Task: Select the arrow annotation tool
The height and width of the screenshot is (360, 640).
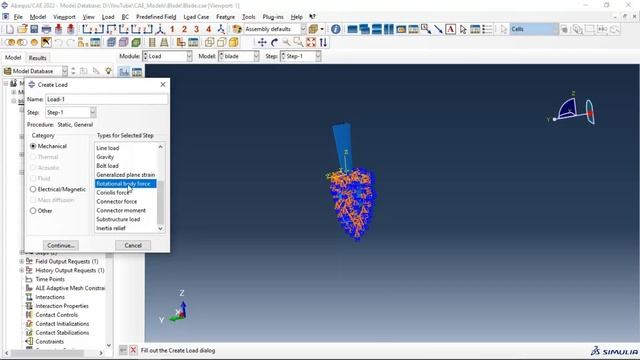Action: 438,29
